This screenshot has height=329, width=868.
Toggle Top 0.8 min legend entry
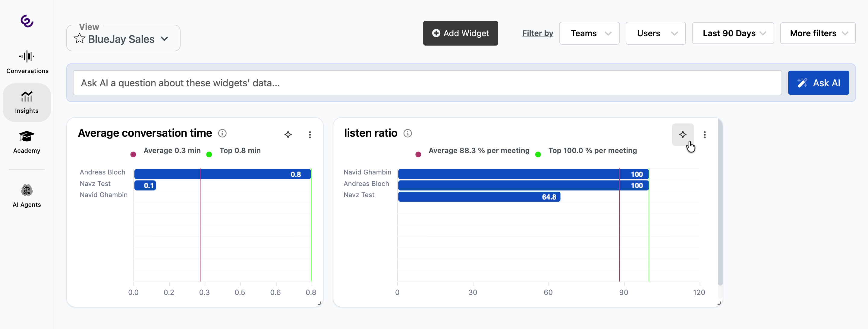[240, 151]
